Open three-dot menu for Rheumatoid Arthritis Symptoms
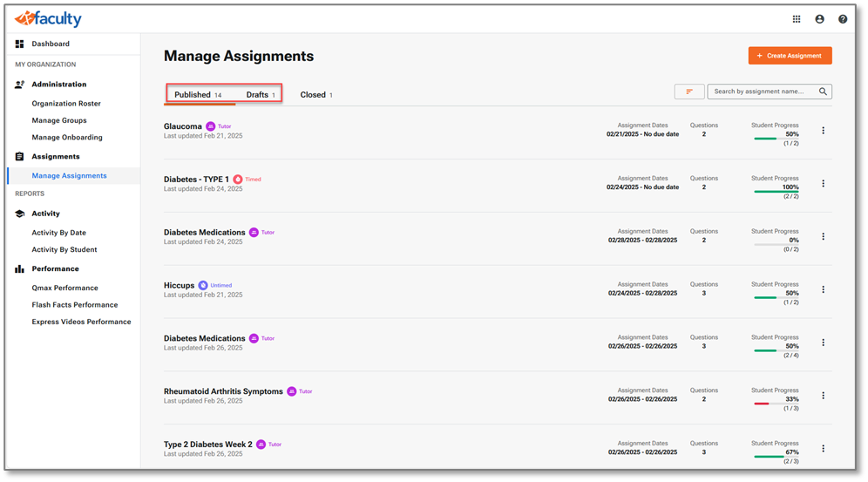 (823, 396)
